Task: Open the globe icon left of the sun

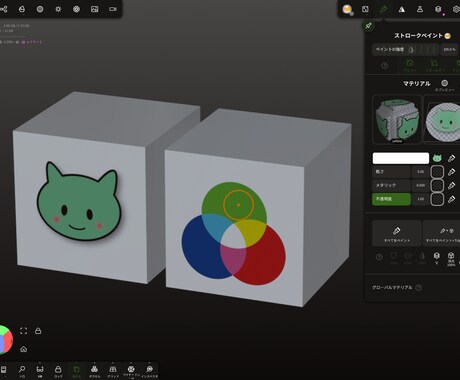Action: [x=40, y=9]
